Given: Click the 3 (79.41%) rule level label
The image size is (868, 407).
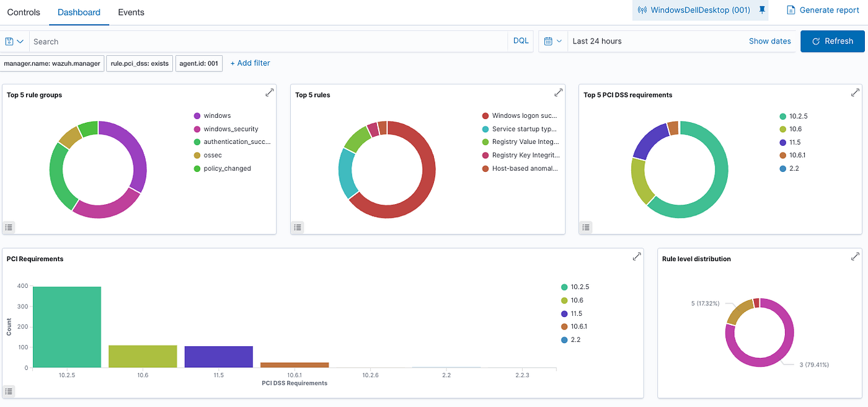Looking at the screenshot, I should coord(814,365).
